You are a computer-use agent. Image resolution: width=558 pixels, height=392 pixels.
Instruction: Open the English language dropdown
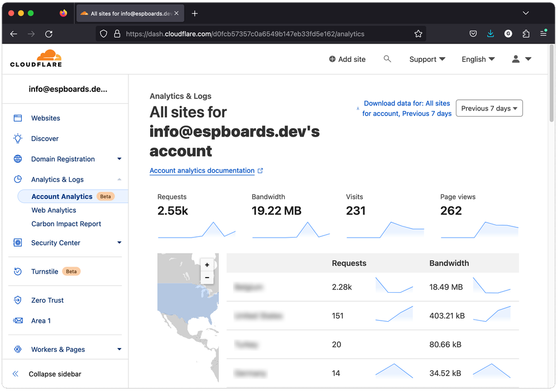click(x=478, y=59)
